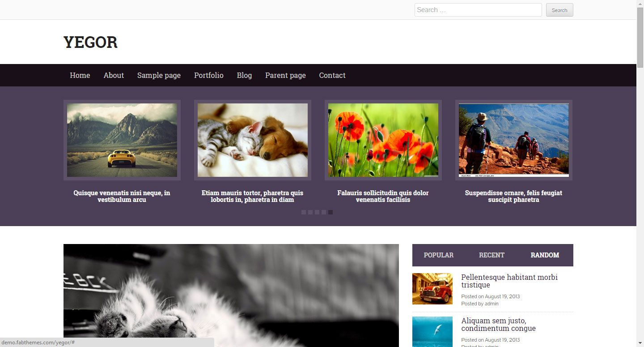Open post 'Etiam mauris tortor, pharetra quis' title
Screen dimensions: 644x347
point(253,196)
